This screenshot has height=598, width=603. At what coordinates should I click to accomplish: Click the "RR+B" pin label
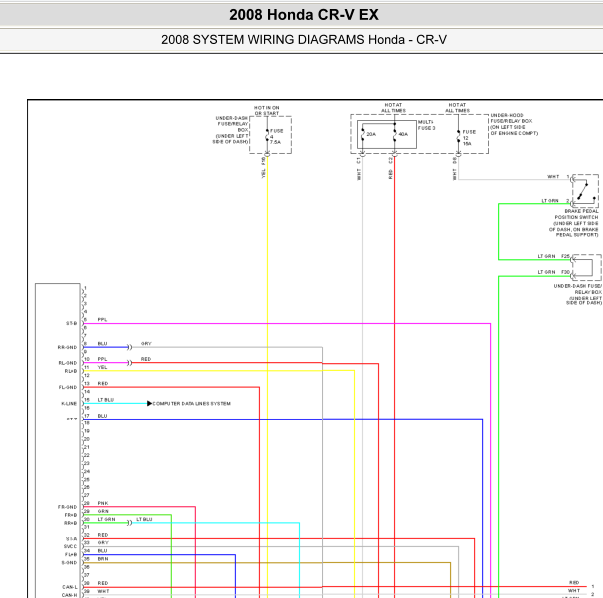pos(71,523)
